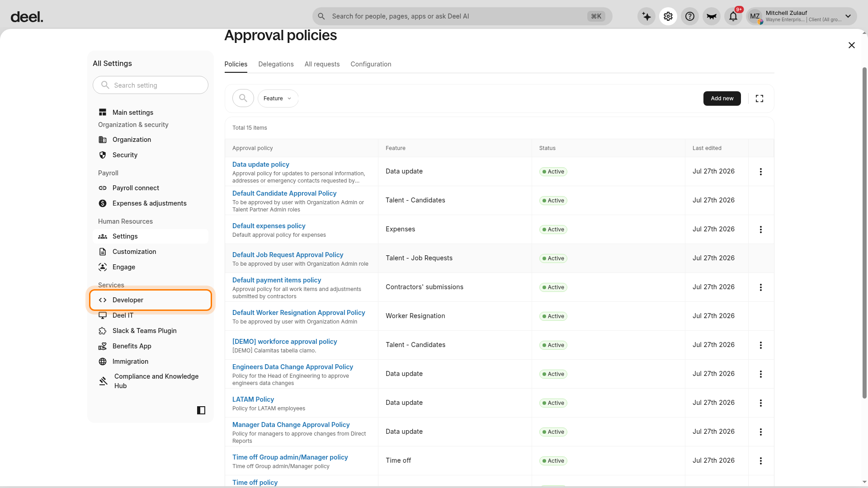Open more options for Time off Group policy
Screen dimensions: 868x488
tap(761, 461)
